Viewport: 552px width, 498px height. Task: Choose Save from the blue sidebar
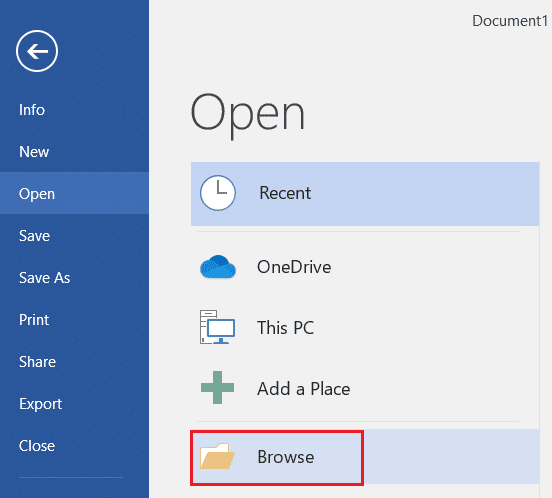(x=34, y=235)
